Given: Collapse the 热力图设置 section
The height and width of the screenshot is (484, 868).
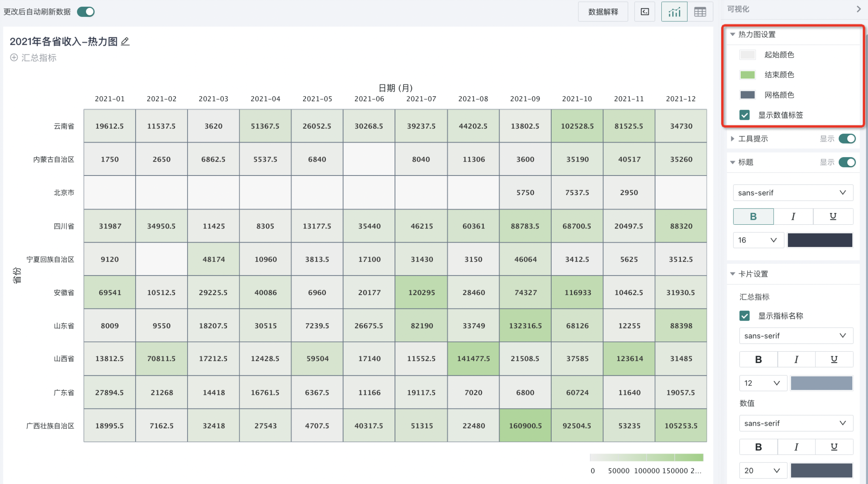Looking at the screenshot, I should 732,34.
